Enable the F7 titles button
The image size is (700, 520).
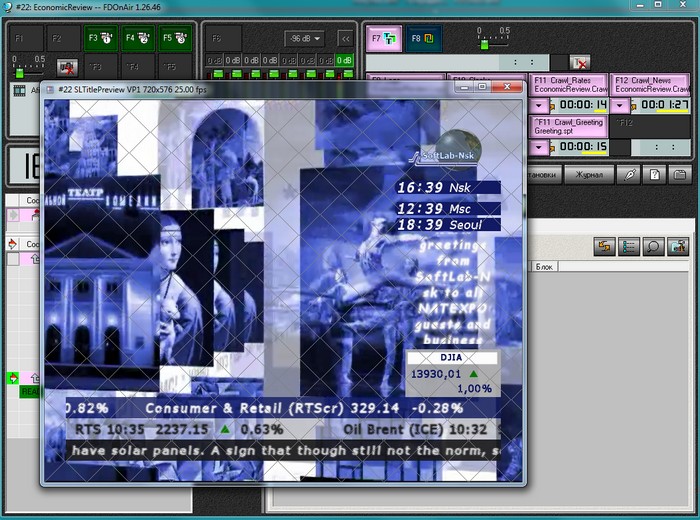pos(383,38)
